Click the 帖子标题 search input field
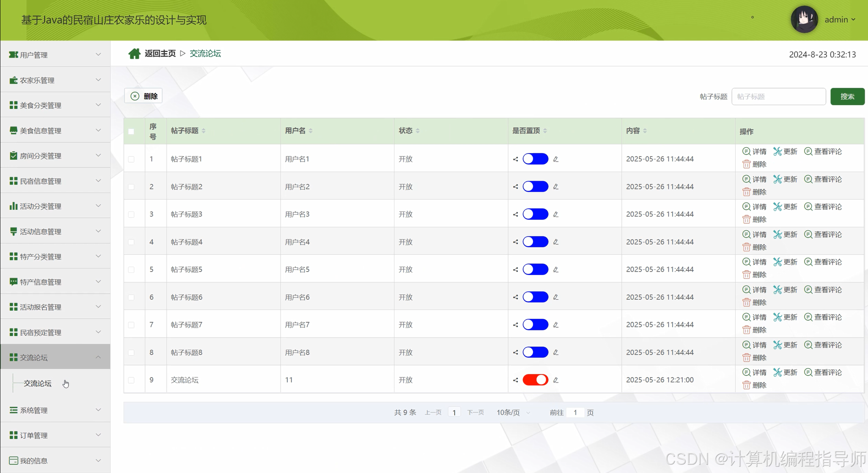This screenshot has width=868, height=473. [x=778, y=96]
